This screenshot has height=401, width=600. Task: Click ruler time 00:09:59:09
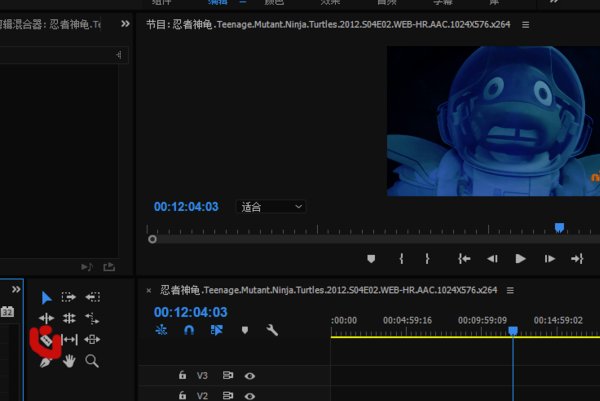[x=483, y=320]
